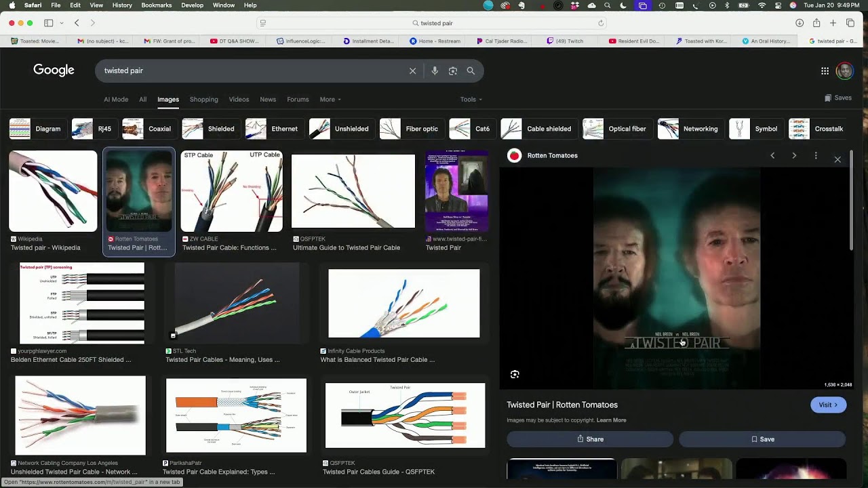The height and width of the screenshot is (488, 868).
Task: Switch to Videos tab
Action: (x=239, y=100)
